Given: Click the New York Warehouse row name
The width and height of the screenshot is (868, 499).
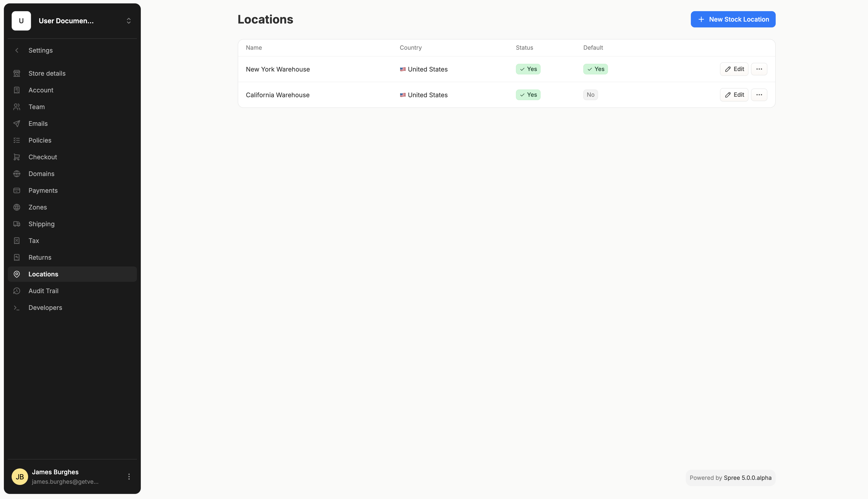Looking at the screenshot, I should (x=278, y=69).
